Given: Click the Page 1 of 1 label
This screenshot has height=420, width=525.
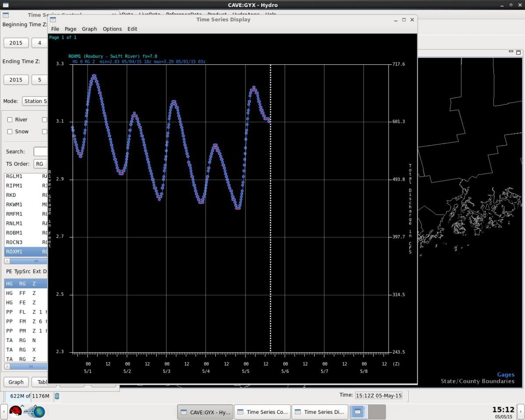Looking at the screenshot, I should click(63, 38).
